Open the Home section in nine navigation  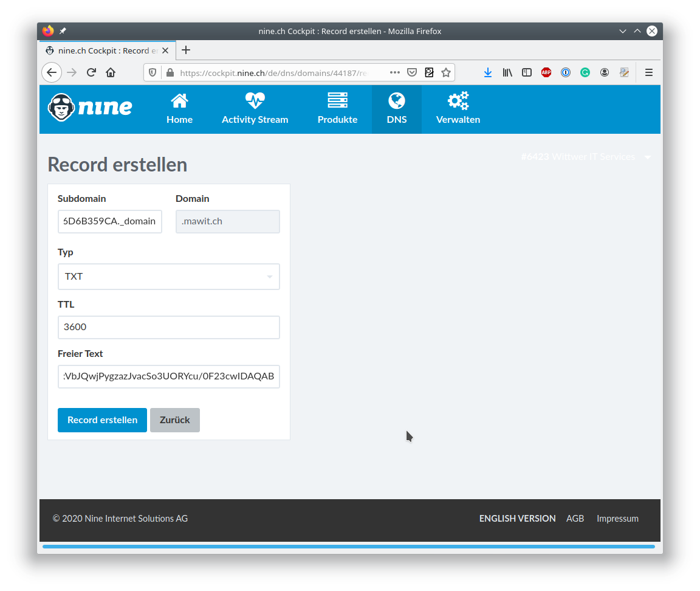[x=179, y=109]
